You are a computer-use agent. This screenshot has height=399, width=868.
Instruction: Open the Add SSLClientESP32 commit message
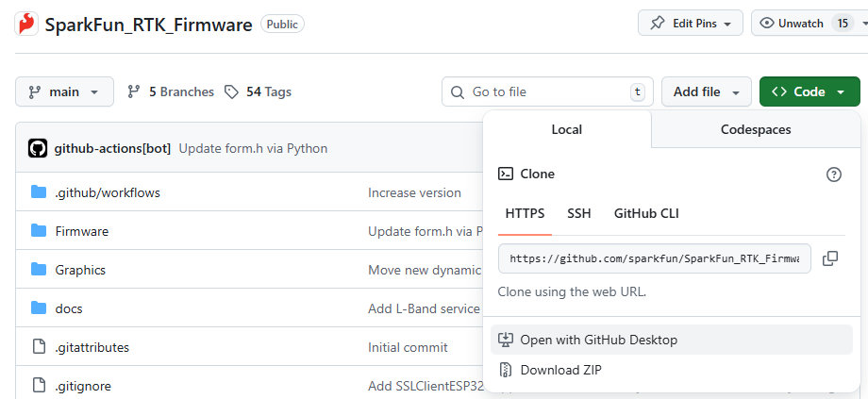point(426,386)
